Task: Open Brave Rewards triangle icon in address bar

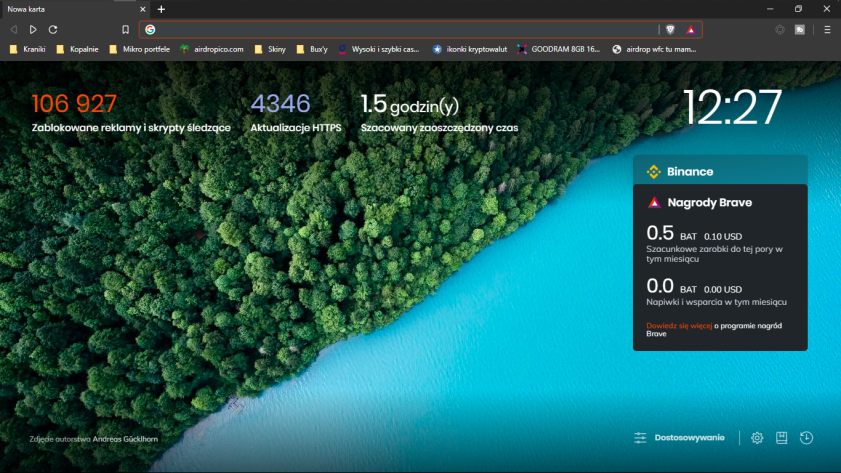Action: [691, 29]
